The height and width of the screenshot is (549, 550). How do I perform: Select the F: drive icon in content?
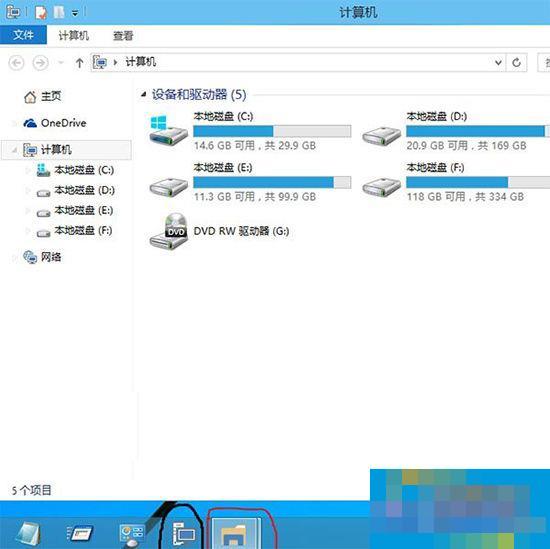(382, 187)
